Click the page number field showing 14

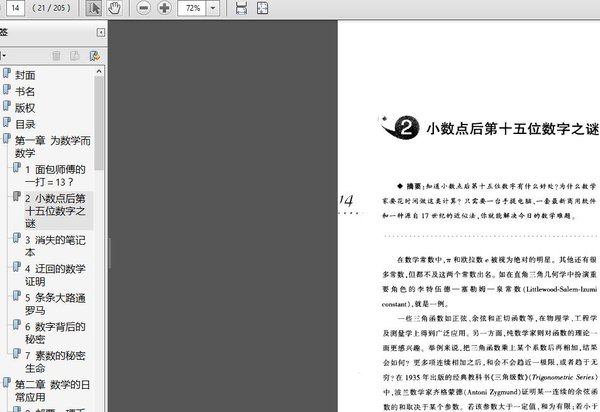15,8
